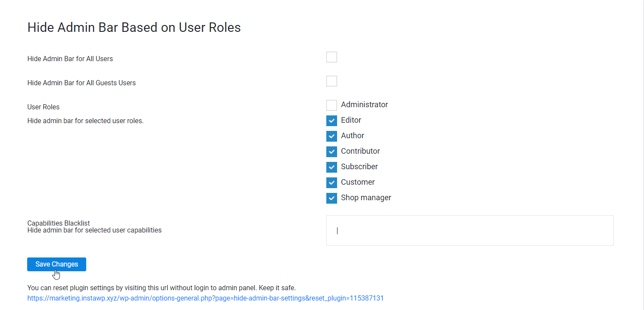644x310 pixels.
Task: Click the Save Changes button
Action: [56, 264]
